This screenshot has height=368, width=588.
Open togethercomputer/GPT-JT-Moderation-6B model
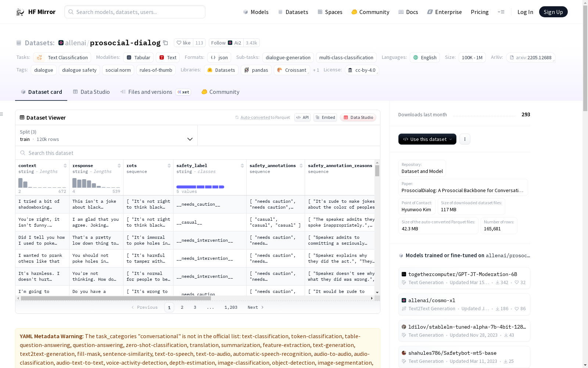point(464,278)
